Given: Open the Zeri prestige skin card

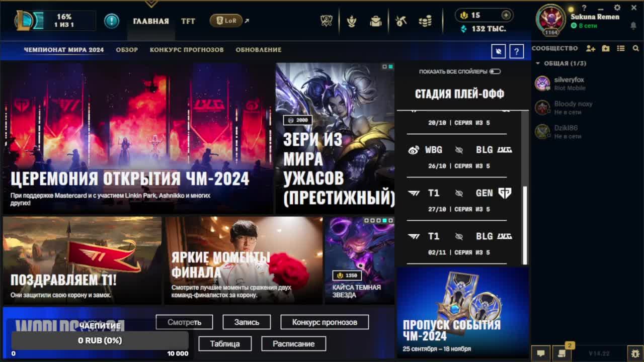Looking at the screenshot, I should coord(335,138).
